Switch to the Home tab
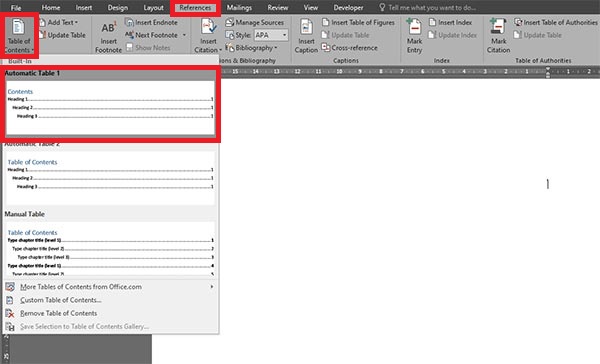 coord(51,8)
